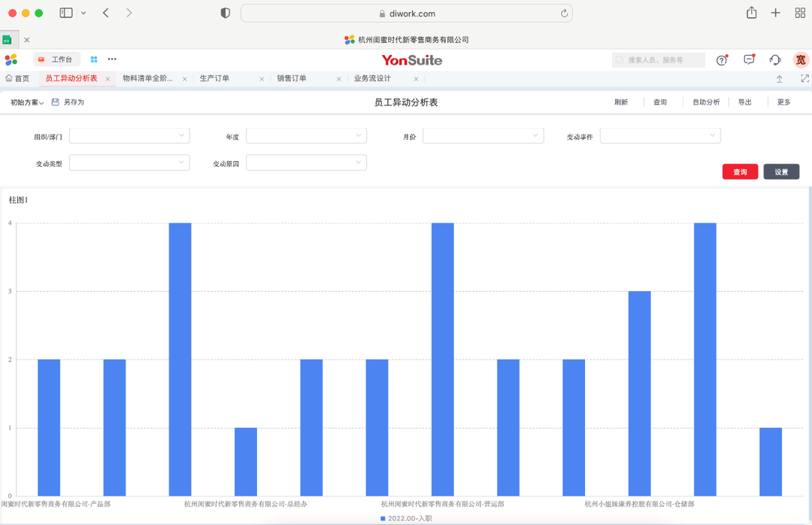The width and height of the screenshot is (812, 525).
Task: Open the messages notification icon
Action: pyautogui.click(x=749, y=59)
